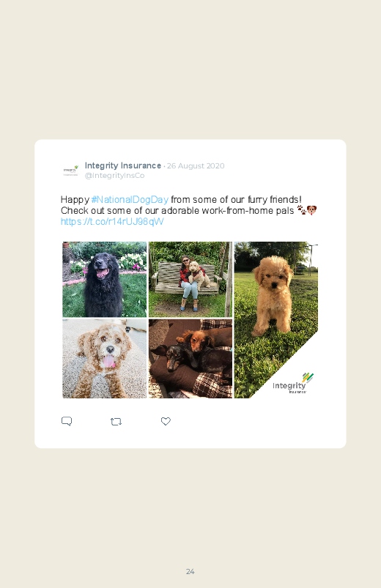
Task: Open the @IntegrityInsCo handle
Action: pos(114,176)
